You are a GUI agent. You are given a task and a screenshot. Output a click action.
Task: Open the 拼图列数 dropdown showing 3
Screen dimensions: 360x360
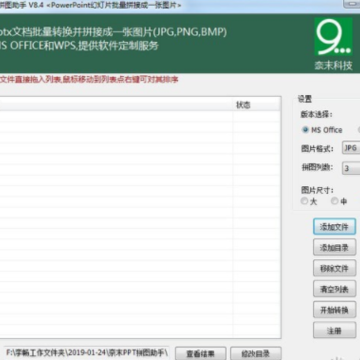click(351, 168)
